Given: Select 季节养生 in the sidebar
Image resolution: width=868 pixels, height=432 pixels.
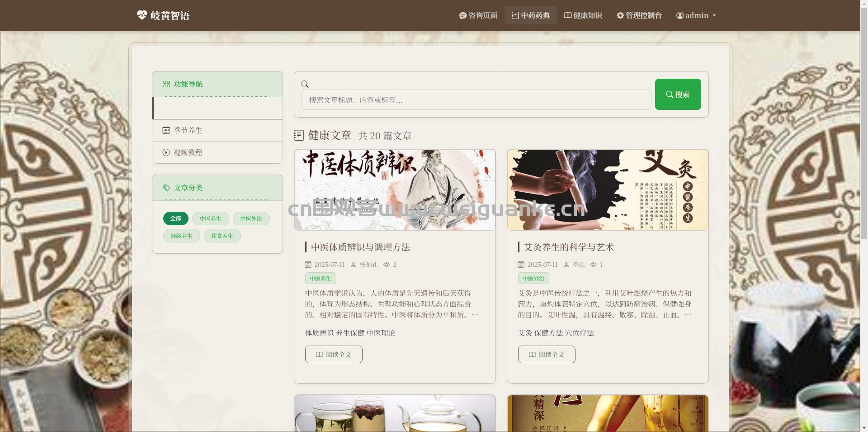Looking at the screenshot, I should coord(217,130).
